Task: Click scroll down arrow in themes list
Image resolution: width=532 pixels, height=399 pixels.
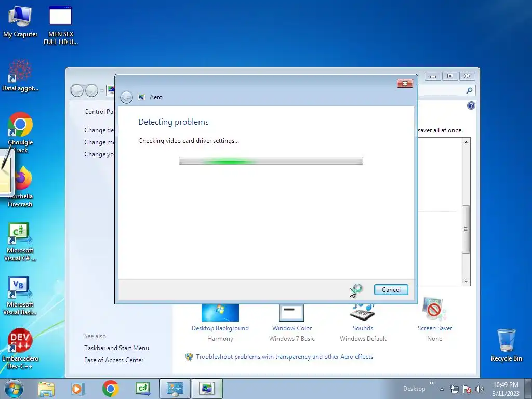Action: pyautogui.click(x=466, y=281)
